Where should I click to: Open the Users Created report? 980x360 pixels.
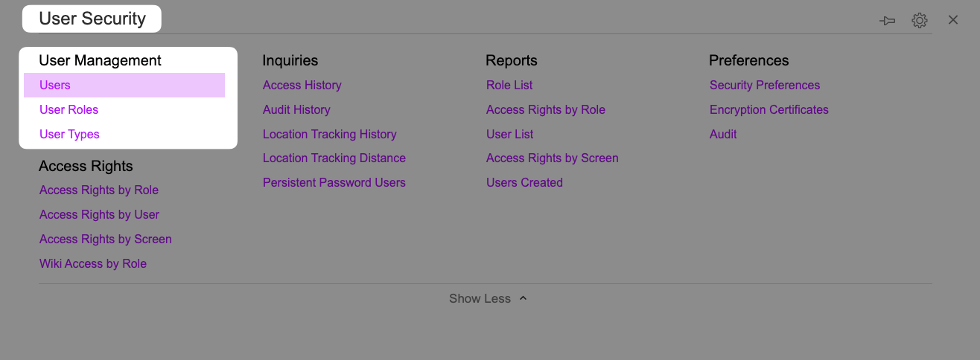pyautogui.click(x=524, y=182)
